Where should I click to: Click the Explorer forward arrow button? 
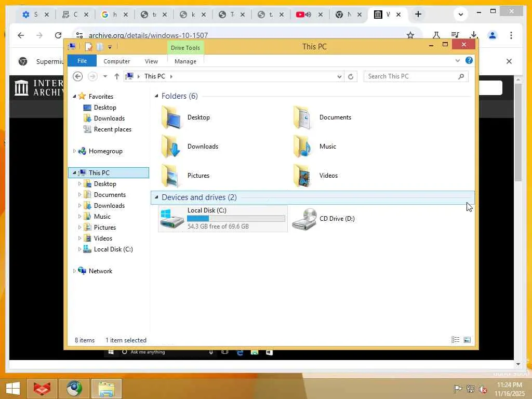tap(92, 76)
